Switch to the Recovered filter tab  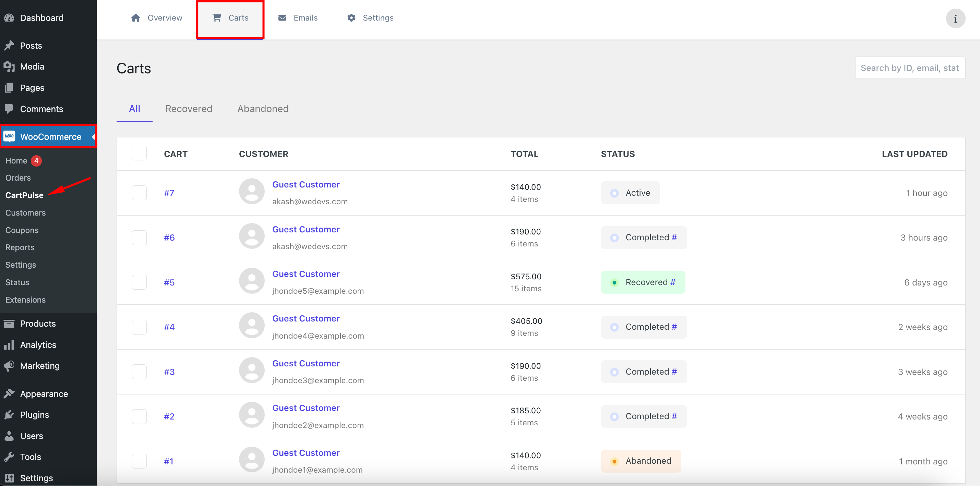(x=188, y=109)
